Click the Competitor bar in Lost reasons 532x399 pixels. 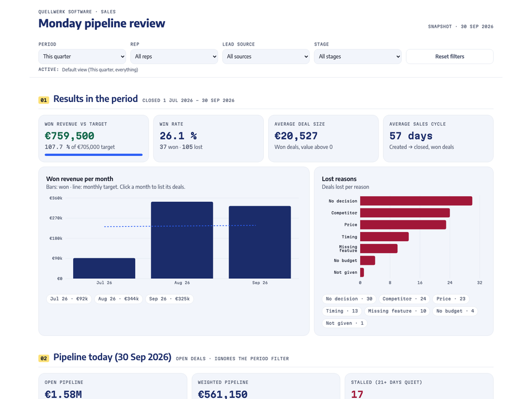pos(405,213)
